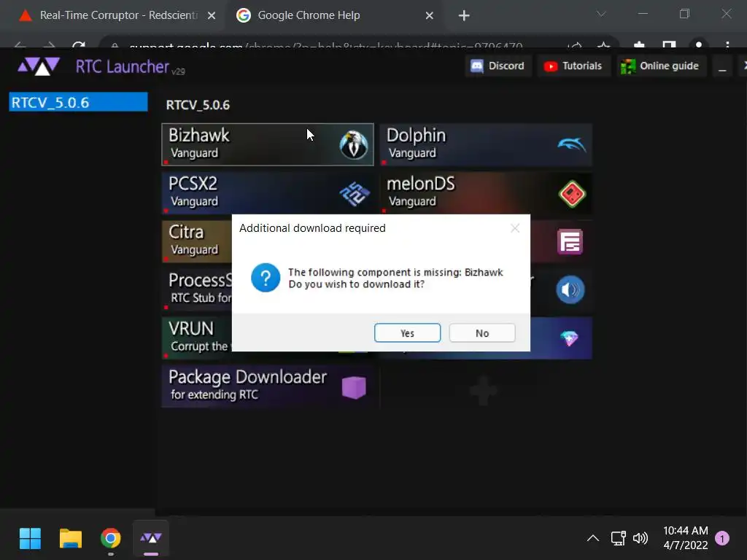Open the ProcessStub RTC Stub tile
The height and width of the screenshot is (560, 747).
pyautogui.click(x=197, y=289)
